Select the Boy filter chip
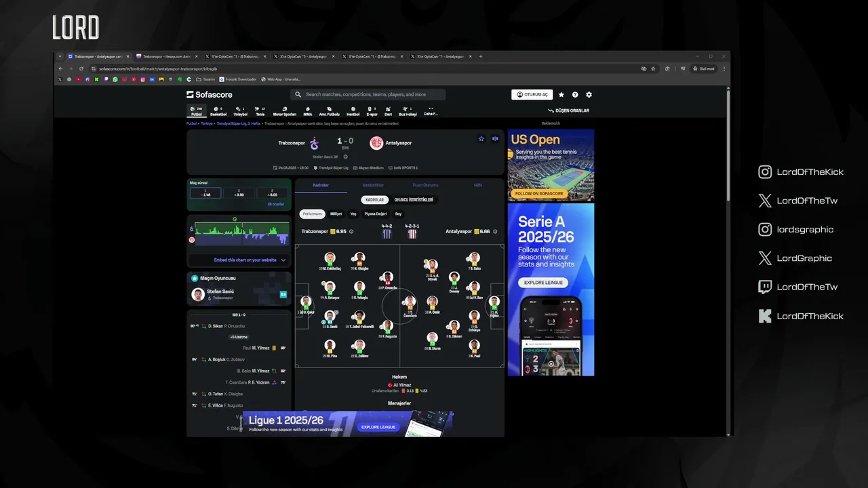Screen dimensions: 868x488 click(x=399, y=213)
